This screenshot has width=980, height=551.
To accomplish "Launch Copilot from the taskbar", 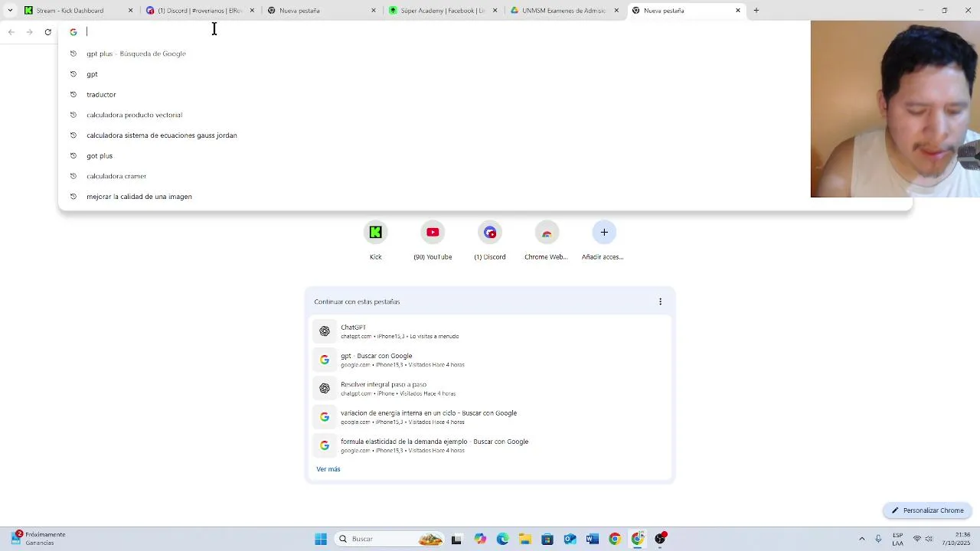I will pos(480,539).
